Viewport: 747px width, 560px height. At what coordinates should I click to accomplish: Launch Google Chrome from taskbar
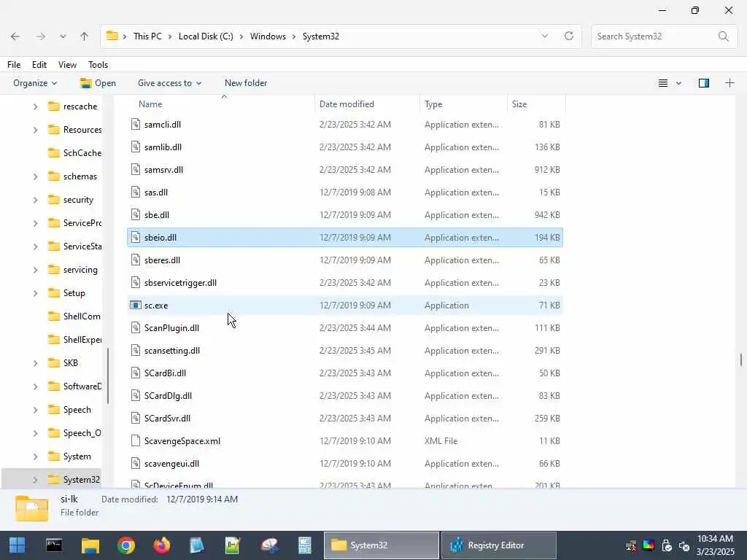pos(126,545)
